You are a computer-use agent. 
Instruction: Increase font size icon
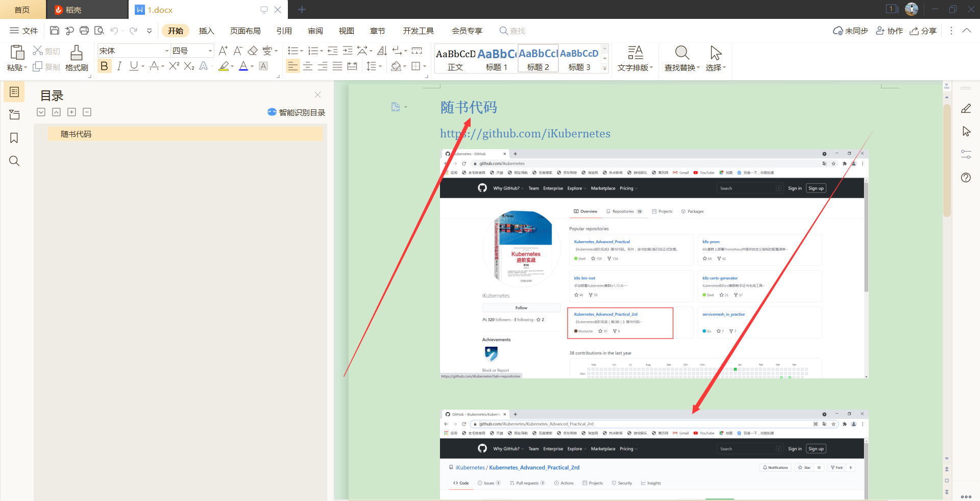point(223,51)
